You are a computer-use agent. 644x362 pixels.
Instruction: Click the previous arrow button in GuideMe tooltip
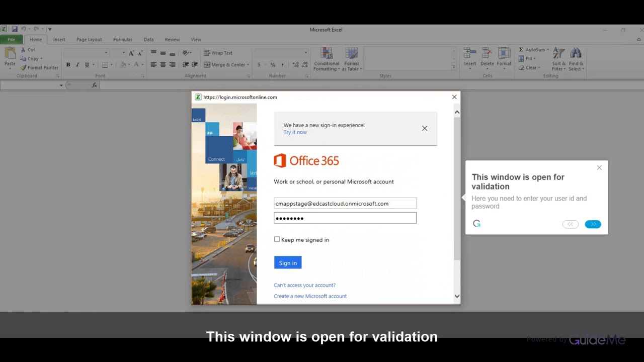click(x=571, y=224)
